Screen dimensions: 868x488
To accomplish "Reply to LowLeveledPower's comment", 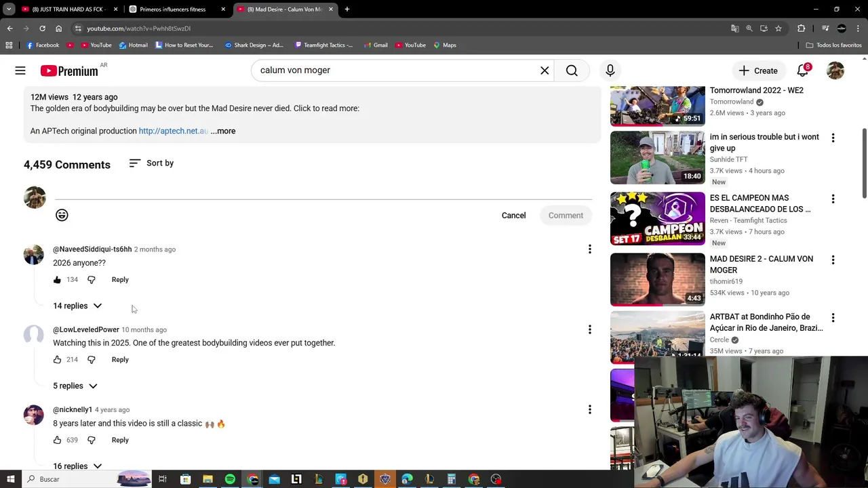I will pyautogui.click(x=120, y=360).
